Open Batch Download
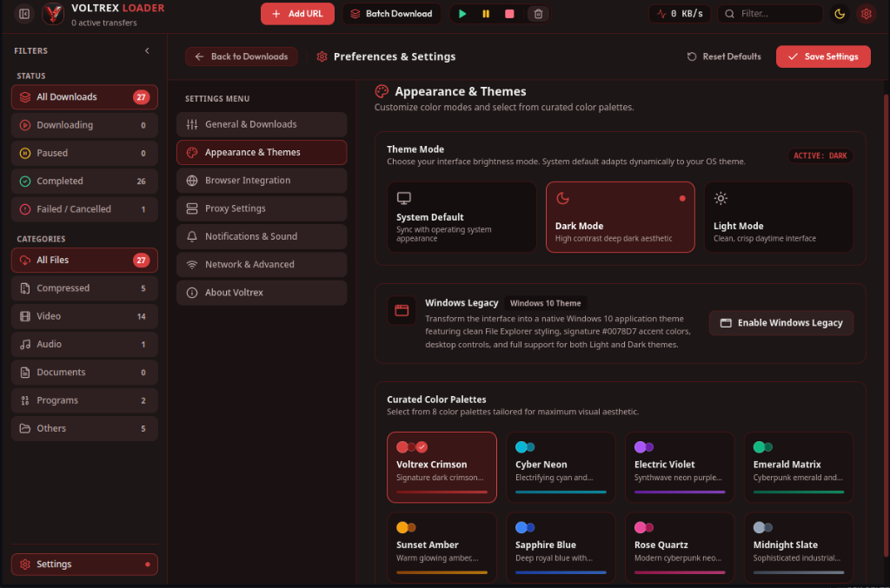Image resolution: width=890 pixels, height=588 pixels. [391, 14]
